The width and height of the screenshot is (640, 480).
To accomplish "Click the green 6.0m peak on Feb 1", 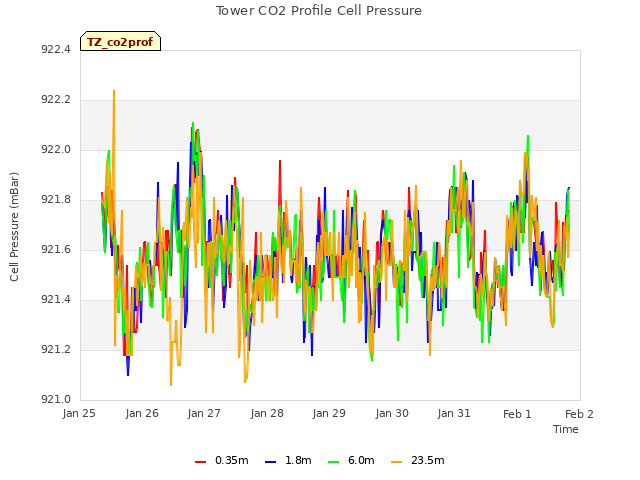I will click(528, 136).
